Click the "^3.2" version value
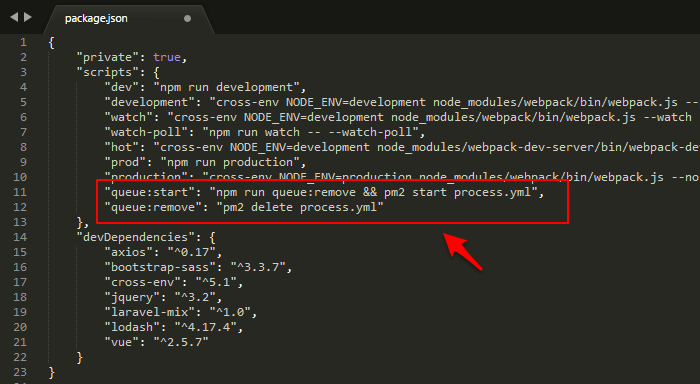Viewport: 700px width, 384px height. click(x=195, y=297)
